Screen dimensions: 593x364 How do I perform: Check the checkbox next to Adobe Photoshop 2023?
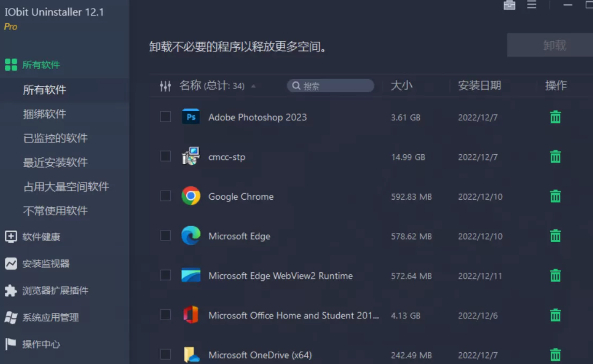(165, 116)
